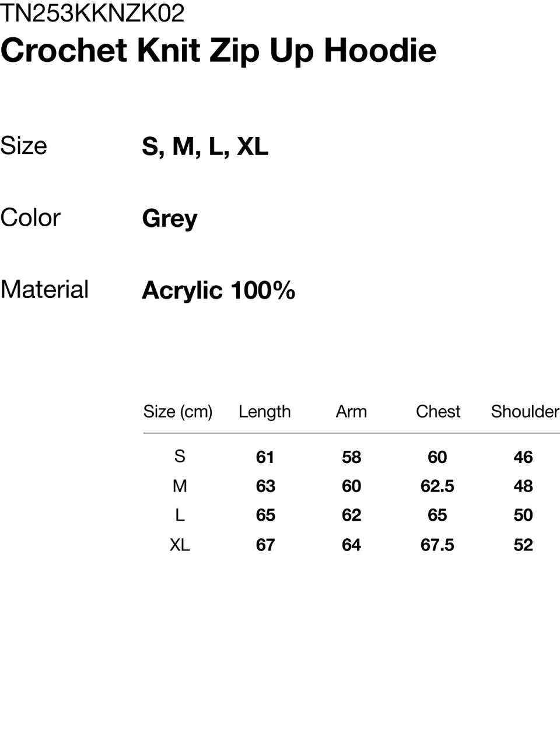Click the Arm column header
Screen dimensions: 560x747
point(351,412)
